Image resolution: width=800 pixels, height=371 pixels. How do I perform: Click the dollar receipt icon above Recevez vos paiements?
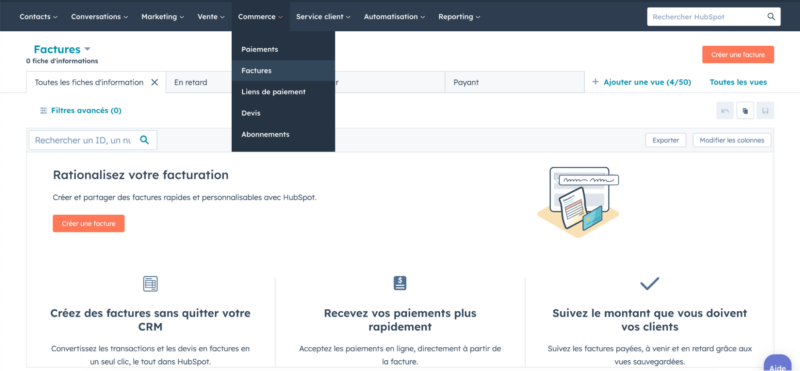tap(400, 283)
